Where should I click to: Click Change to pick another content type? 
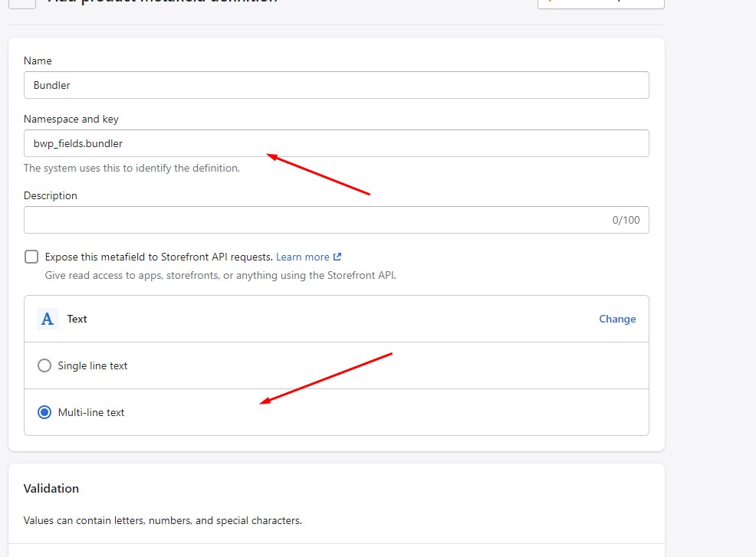pos(616,319)
